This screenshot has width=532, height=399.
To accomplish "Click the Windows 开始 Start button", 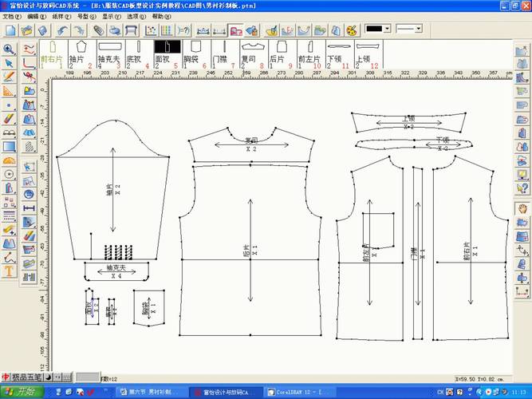I will tap(22, 392).
